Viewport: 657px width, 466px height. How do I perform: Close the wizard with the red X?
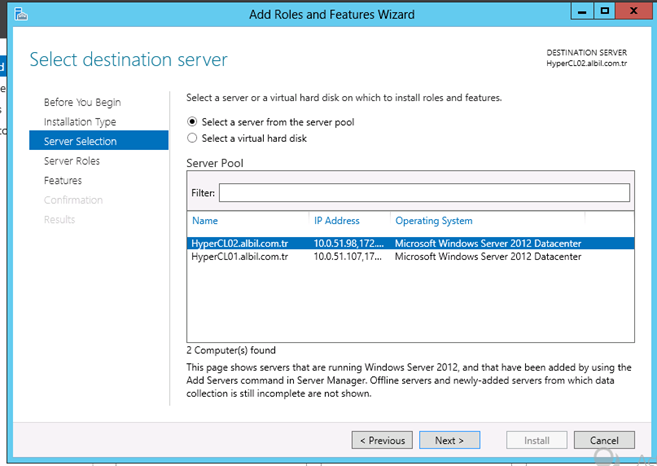[x=633, y=11]
